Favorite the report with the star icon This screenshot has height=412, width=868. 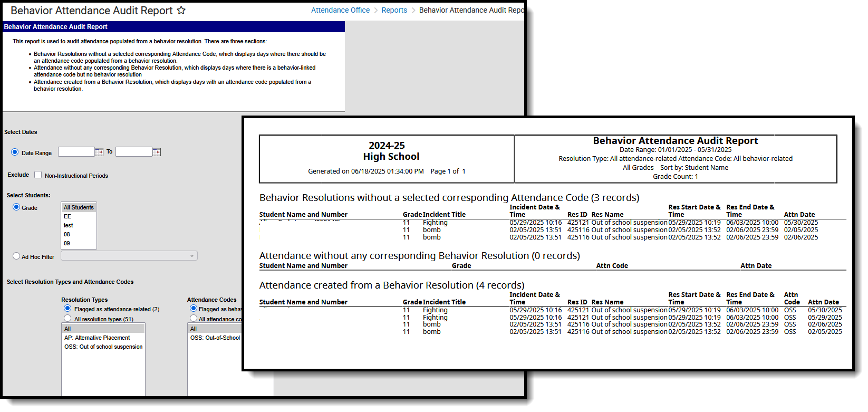point(181,10)
